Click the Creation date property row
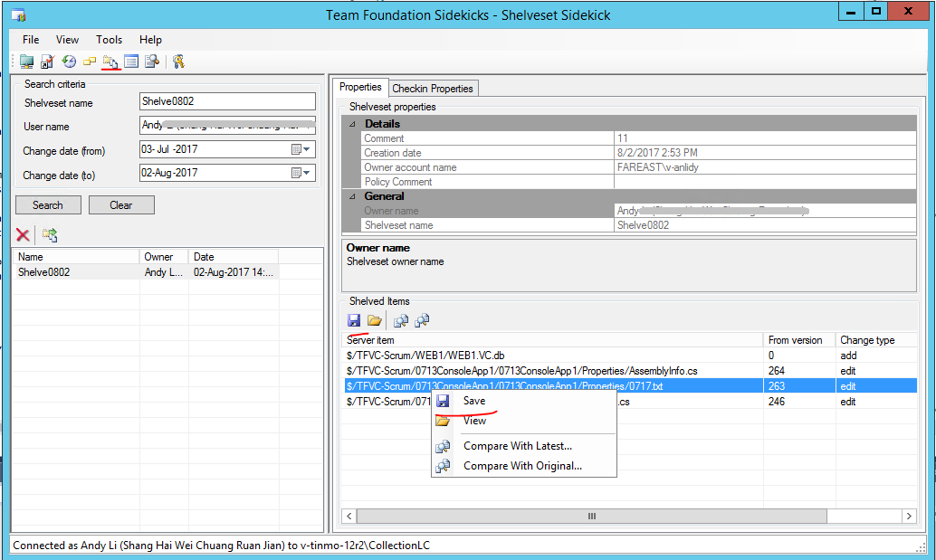This screenshot has width=936, height=560. click(x=639, y=153)
